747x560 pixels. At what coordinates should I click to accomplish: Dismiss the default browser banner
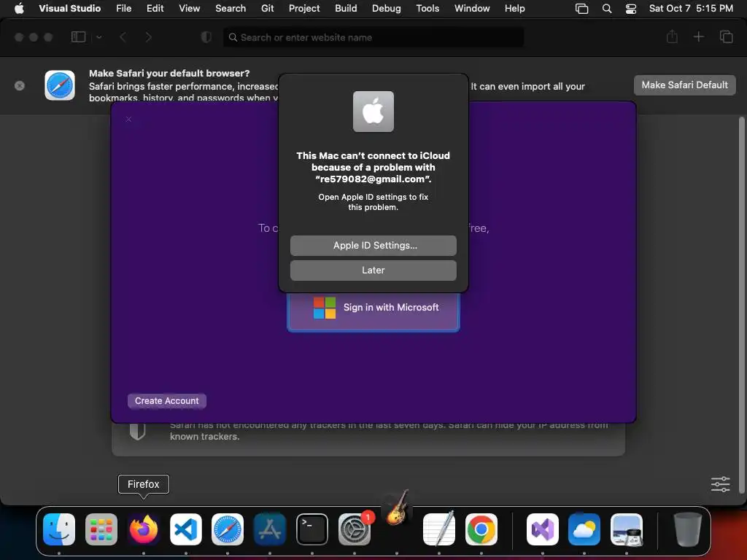coord(20,86)
